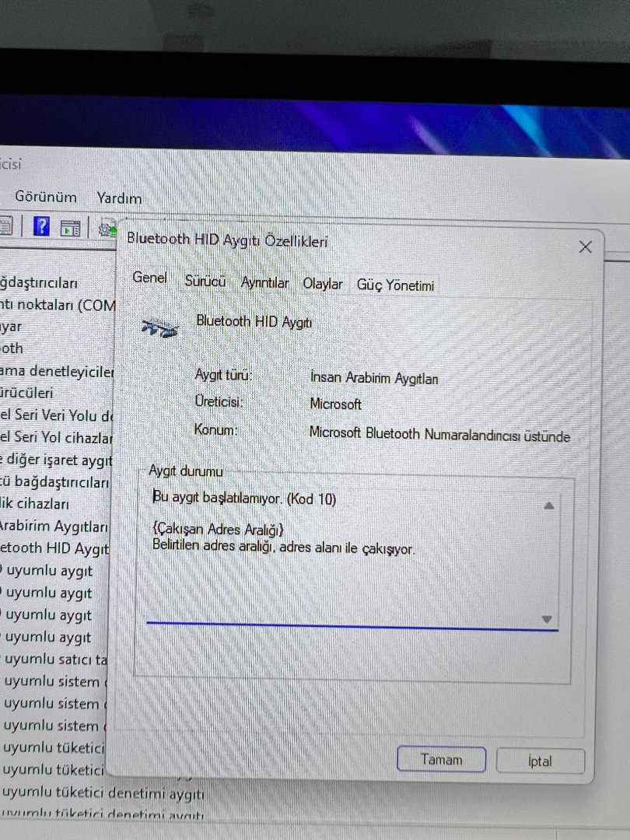Open the Görünüm menu
630x840 pixels.
[46, 197]
